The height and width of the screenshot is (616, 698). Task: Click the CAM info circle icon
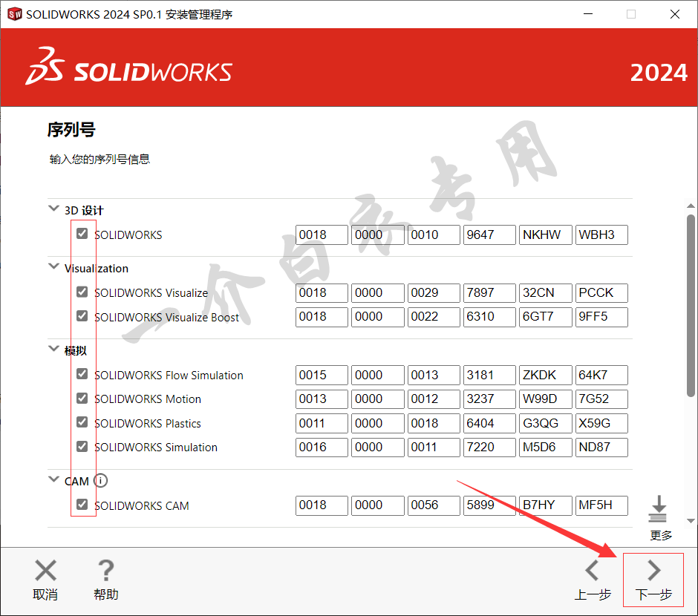click(x=101, y=481)
